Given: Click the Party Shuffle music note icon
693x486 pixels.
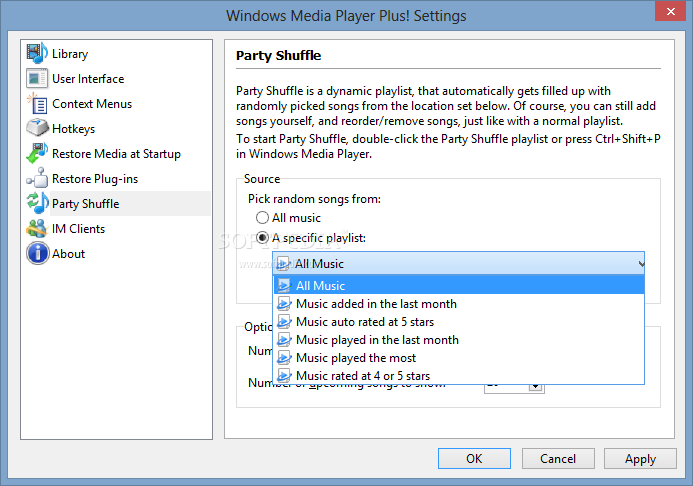Looking at the screenshot, I should click(37, 204).
